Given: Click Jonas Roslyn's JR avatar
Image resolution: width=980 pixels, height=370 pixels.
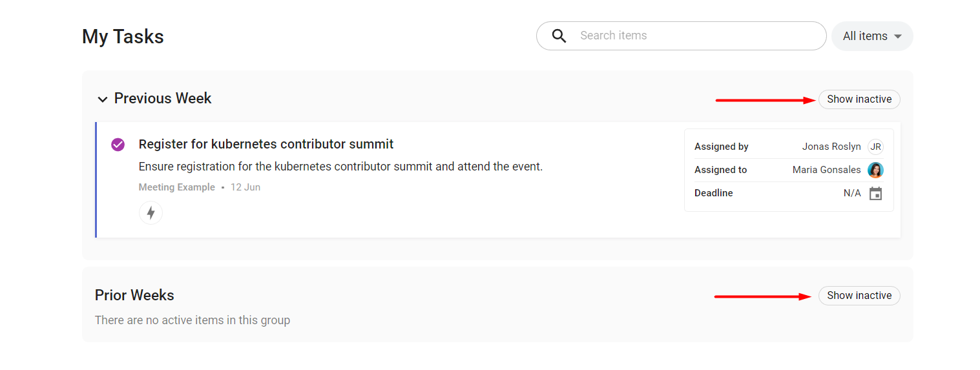Looking at the screenshot, I should point(875,147).
